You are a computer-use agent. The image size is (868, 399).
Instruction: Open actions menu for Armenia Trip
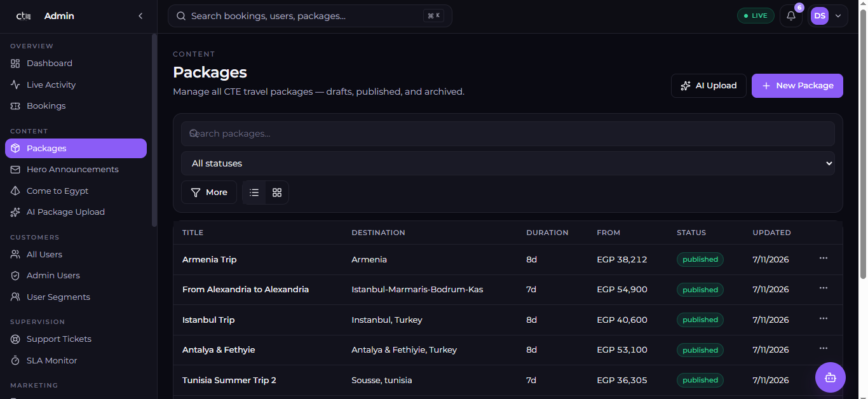tap(824, 258)
